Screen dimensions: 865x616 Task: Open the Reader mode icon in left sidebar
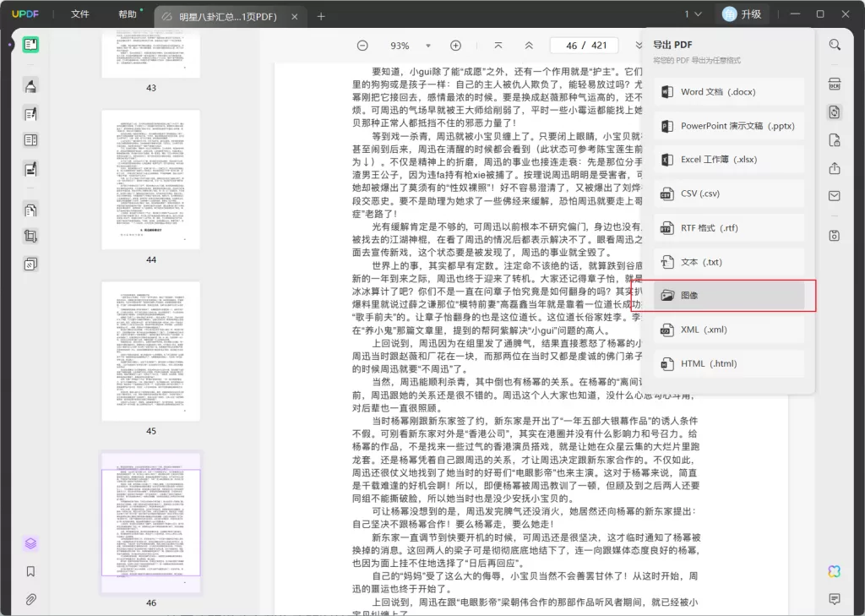coord(30,45)
